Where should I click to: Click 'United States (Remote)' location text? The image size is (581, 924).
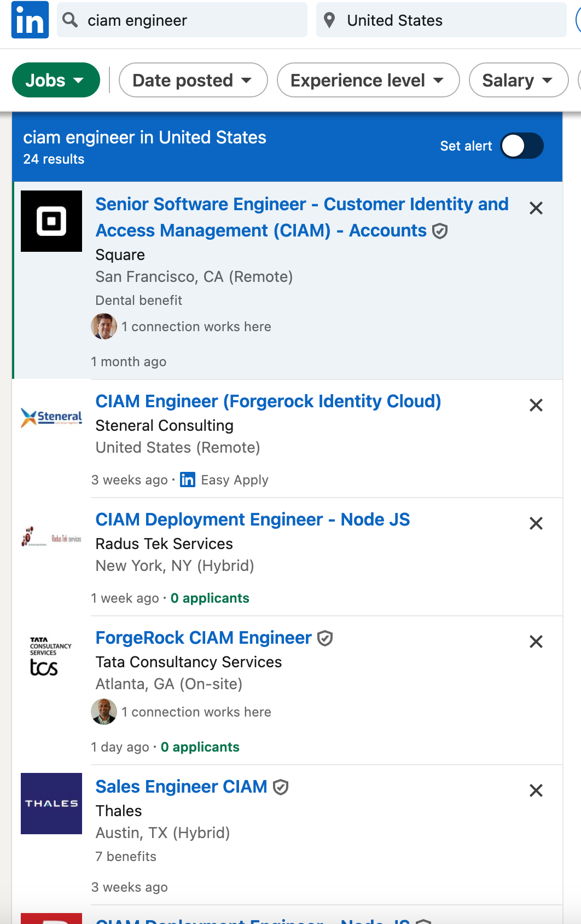[x=178, y=448]
